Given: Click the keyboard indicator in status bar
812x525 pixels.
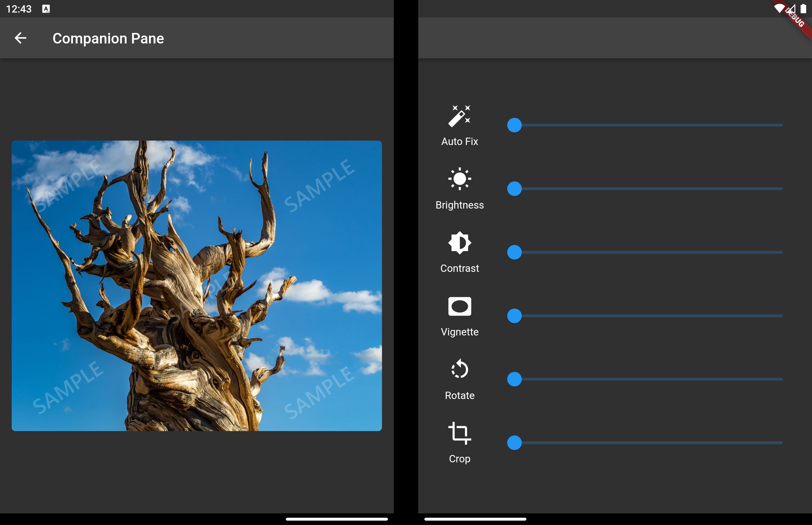Looking at the screenshot, I should click(x=46, y=9).
